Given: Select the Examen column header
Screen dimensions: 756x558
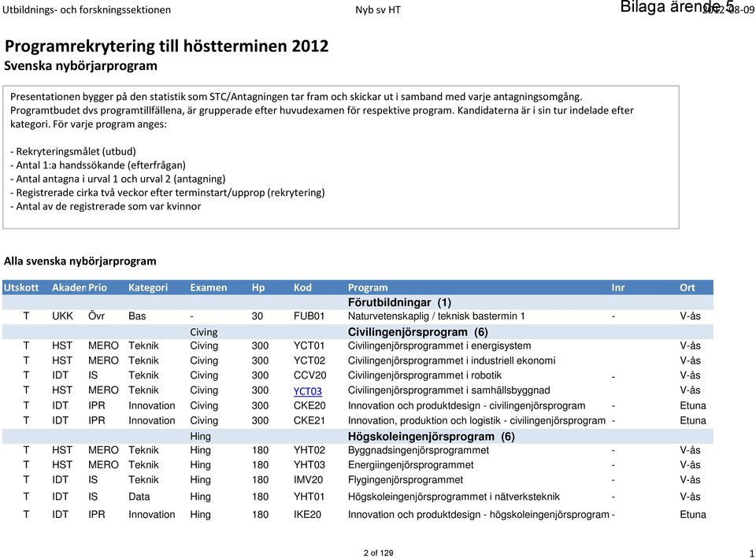Looking at the screenshot, I should [x=208, y=288].
